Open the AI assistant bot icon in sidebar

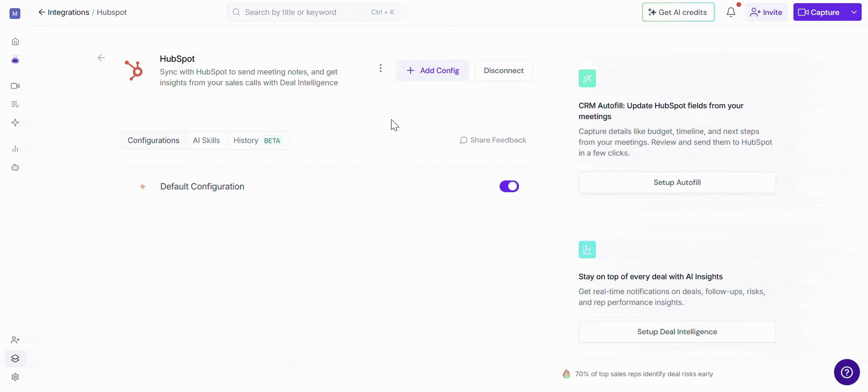[15, 60]
